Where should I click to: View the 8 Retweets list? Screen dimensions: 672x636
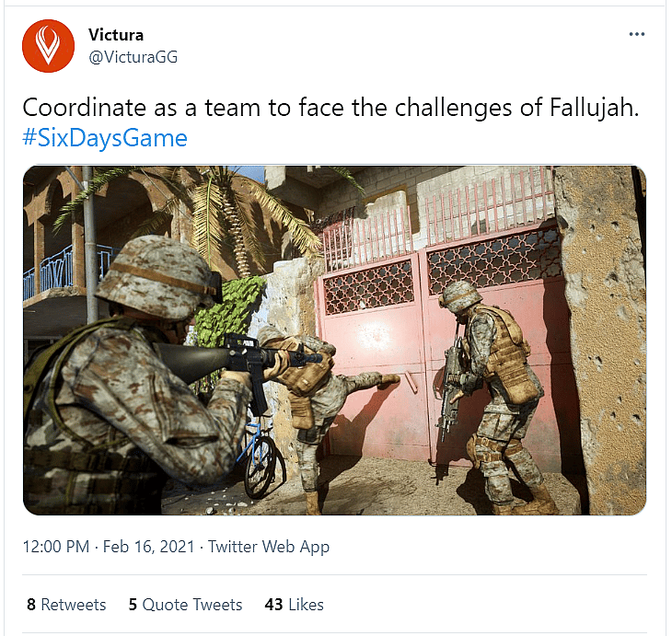66,605
